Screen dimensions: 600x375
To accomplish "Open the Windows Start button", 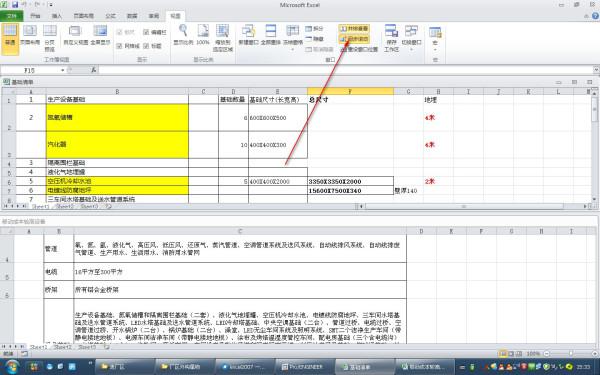I will coord(11,367).
